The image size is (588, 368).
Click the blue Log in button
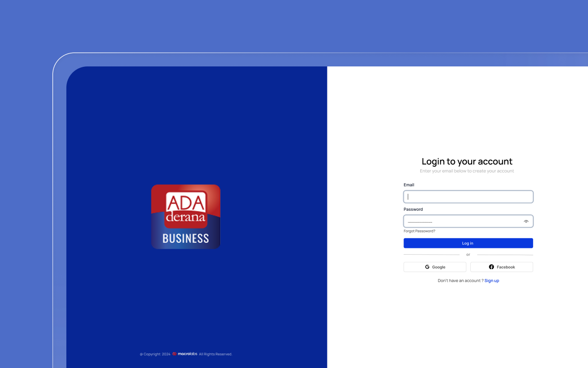(468, 243)
